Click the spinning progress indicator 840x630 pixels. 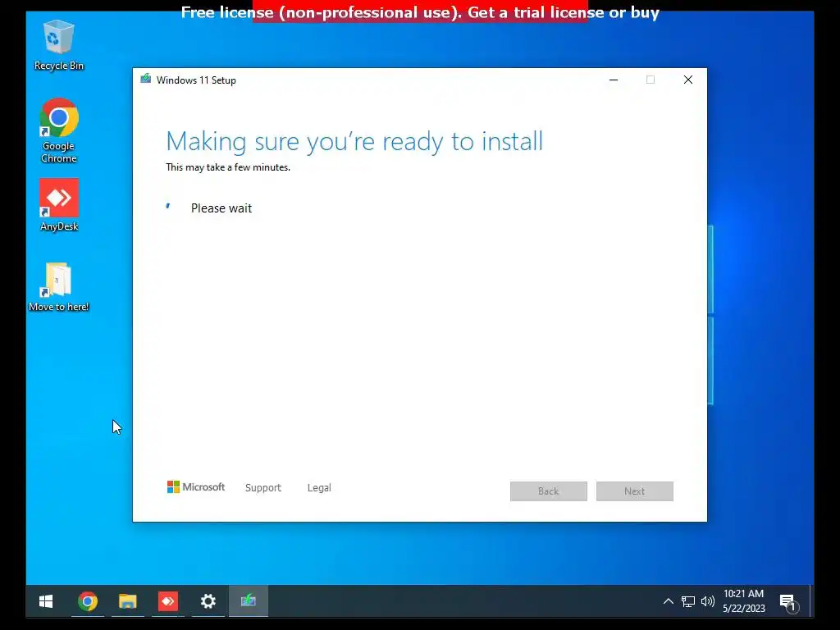169,207
